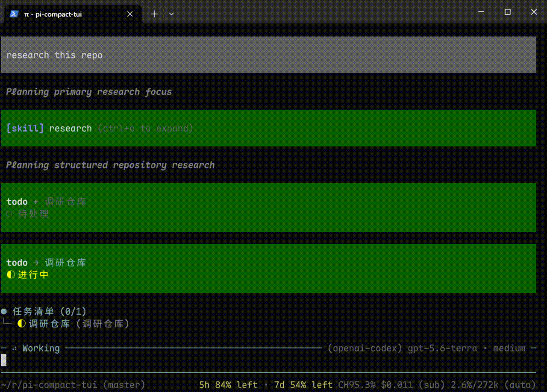
Task: Open the new tab profile dropdown
Action: [171, 14]
